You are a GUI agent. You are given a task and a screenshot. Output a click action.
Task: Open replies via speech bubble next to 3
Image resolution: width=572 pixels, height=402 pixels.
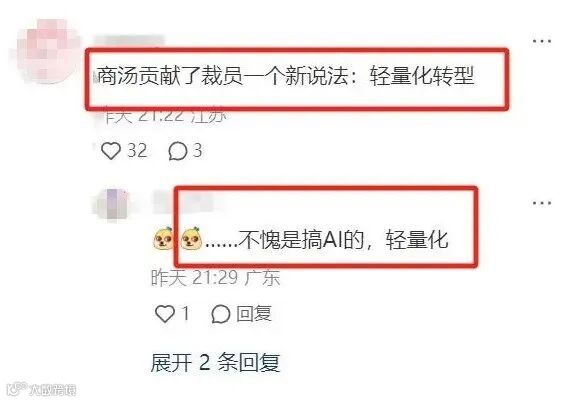point(178,151)
